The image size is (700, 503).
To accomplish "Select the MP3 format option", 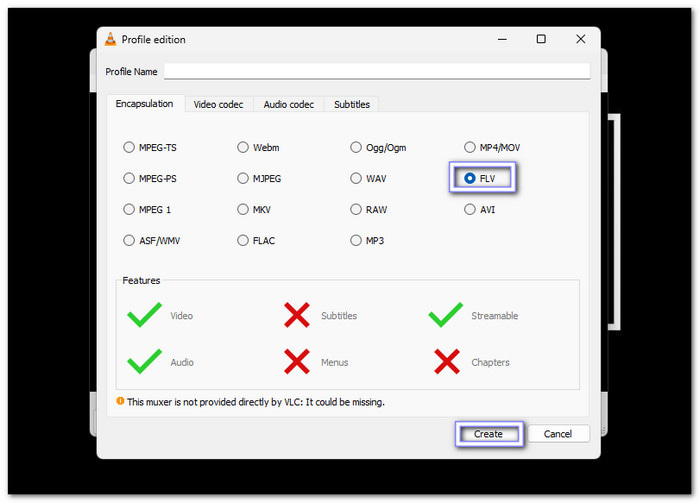I will [x=367, y=241].
